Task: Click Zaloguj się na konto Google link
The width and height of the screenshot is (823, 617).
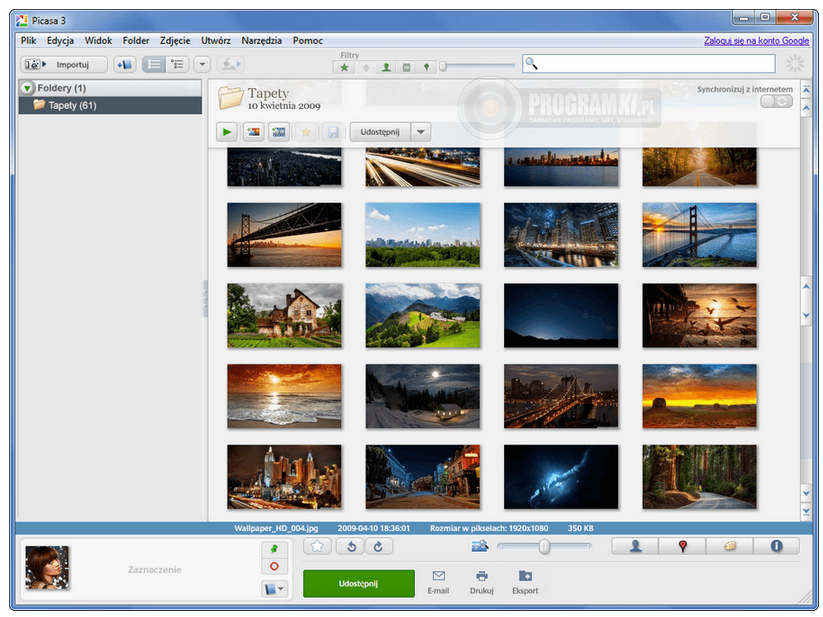Action: coord(756,40)
